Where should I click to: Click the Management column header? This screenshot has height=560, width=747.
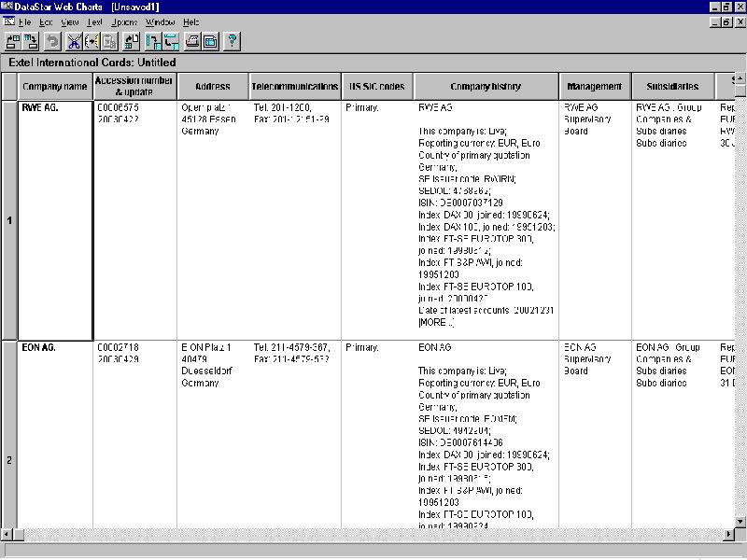pyautogui.click(x=594, y=87)
